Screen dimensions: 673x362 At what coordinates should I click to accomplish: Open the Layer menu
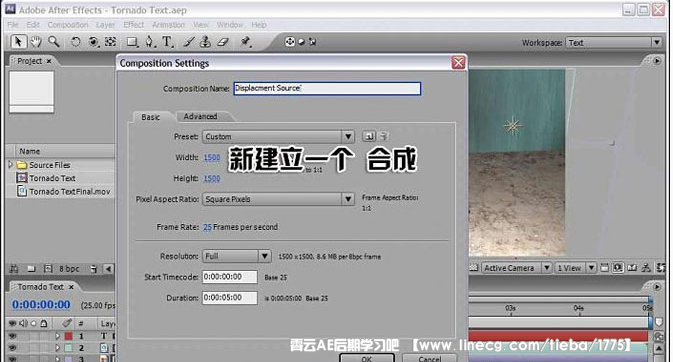(105, 25)
